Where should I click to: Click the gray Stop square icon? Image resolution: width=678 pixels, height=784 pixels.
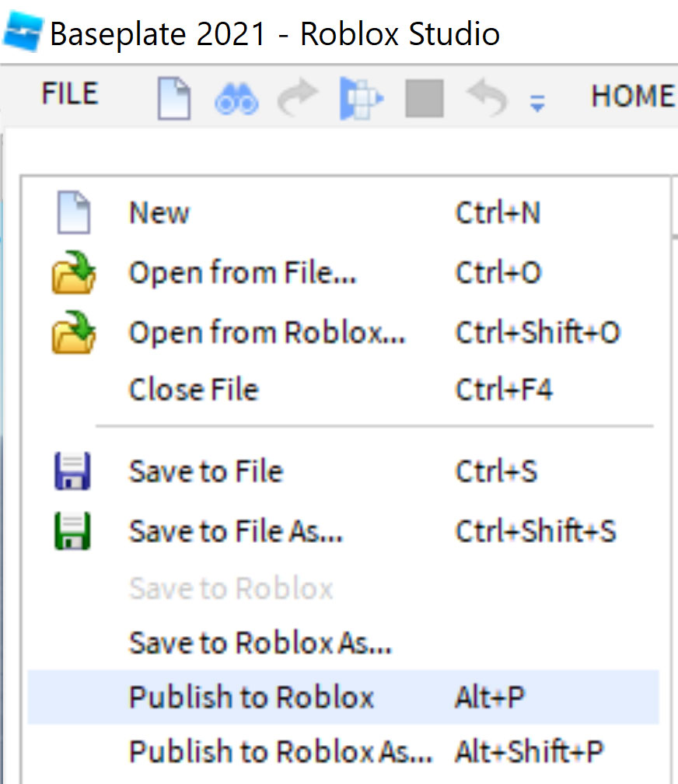coord(424,98)
